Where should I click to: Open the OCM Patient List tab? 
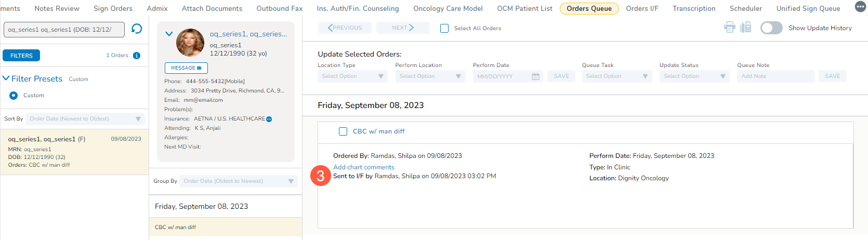(524, 8)
